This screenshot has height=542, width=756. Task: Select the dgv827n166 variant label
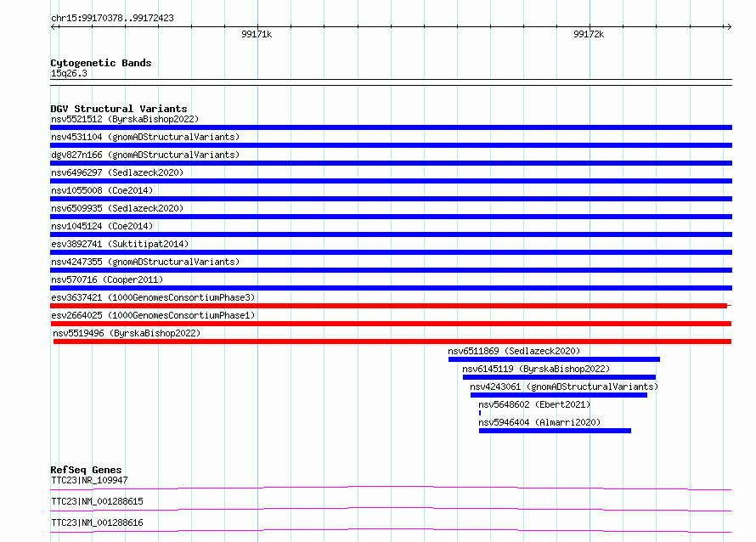(x=144, y=155)
